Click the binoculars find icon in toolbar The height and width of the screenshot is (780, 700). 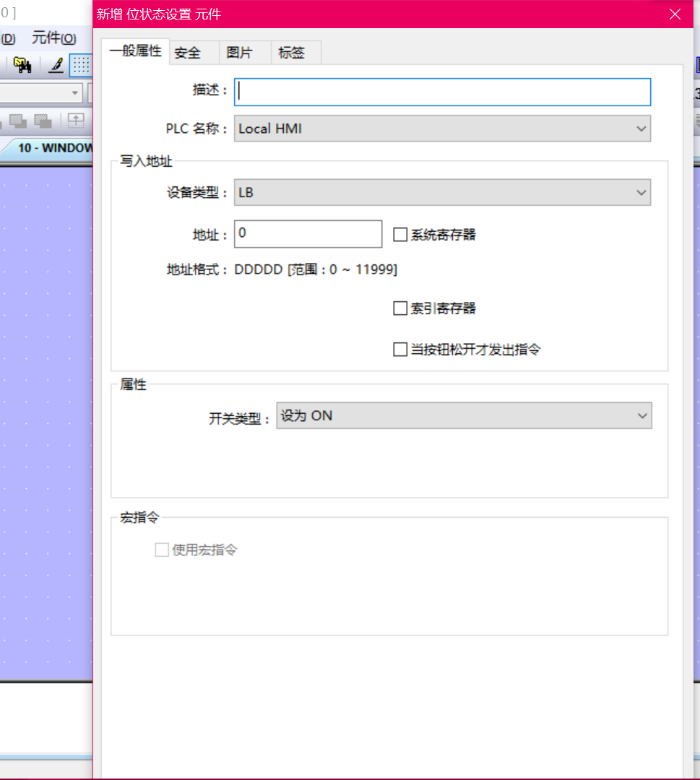coord(22,66)
